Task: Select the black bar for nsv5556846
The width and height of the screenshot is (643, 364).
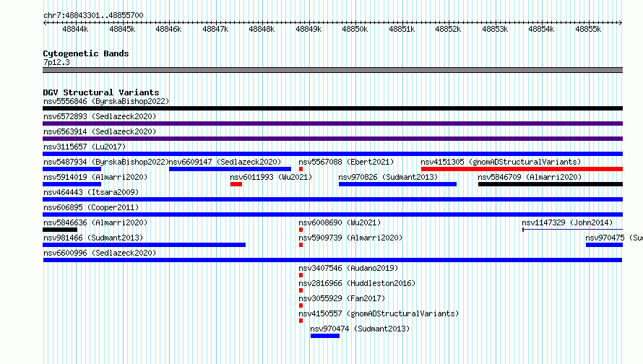Action: (332, 108)
